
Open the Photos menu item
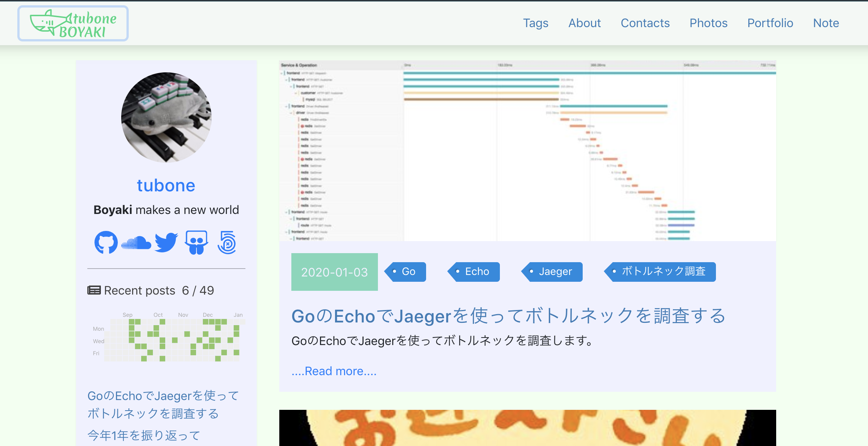[x=708, y=23]
